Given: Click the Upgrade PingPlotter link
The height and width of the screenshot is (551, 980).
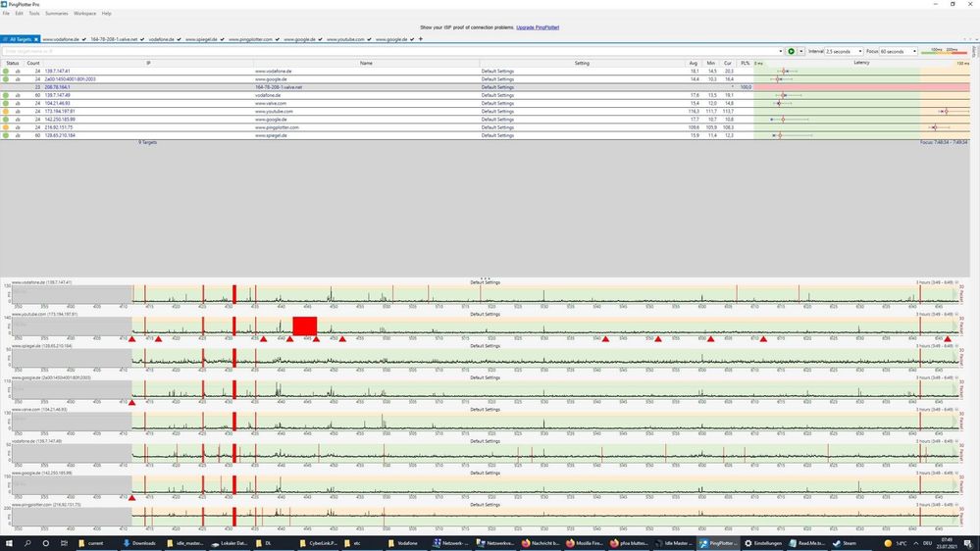Looking at the screenshot, I should (538, 27).
